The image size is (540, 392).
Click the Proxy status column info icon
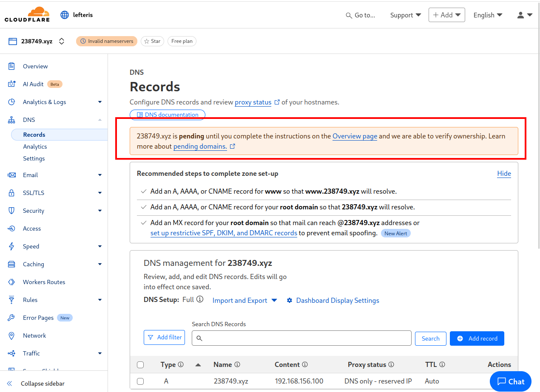(x=391, y=364)
